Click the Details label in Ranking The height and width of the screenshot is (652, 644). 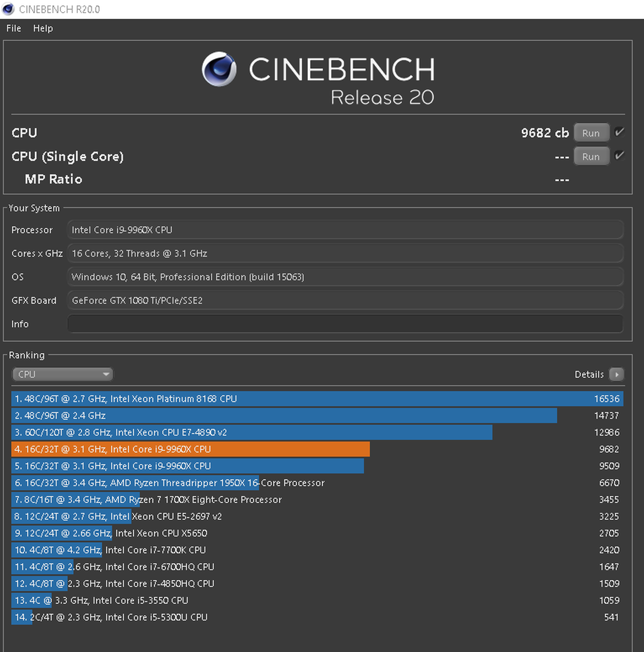point(588,374)
